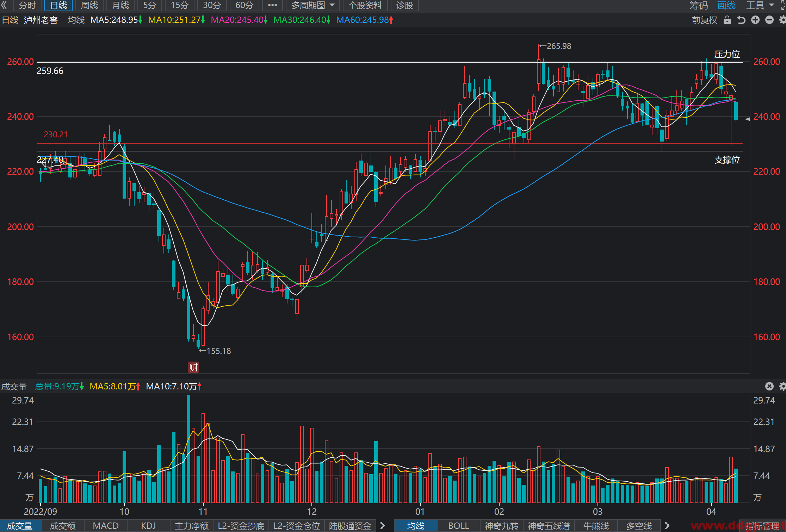
Task: Click the 财 financial report marker
Action: [193, 367]
